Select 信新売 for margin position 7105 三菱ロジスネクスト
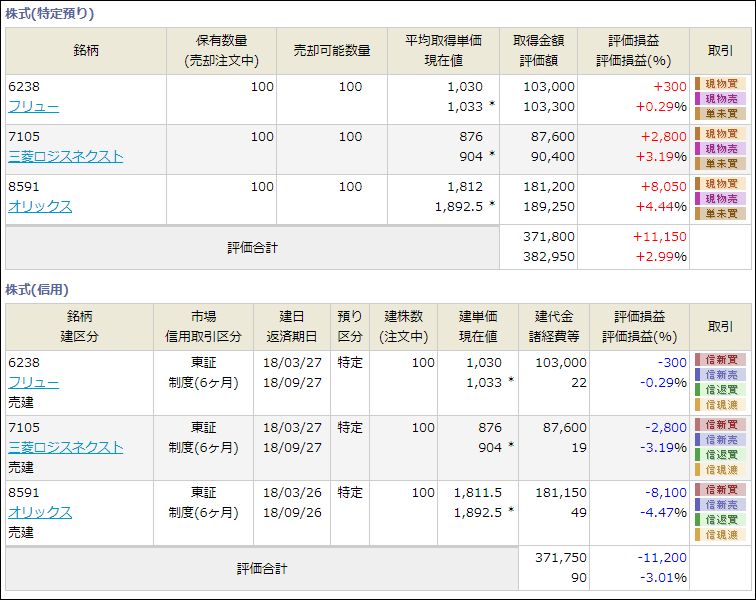The image size is (756, 600). point(720,440)
